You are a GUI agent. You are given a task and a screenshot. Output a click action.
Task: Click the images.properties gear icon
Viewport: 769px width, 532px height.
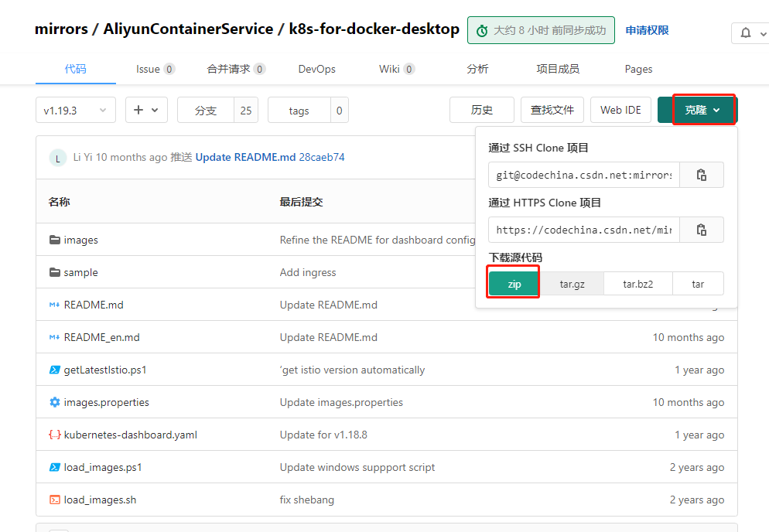tap(55, 402)
